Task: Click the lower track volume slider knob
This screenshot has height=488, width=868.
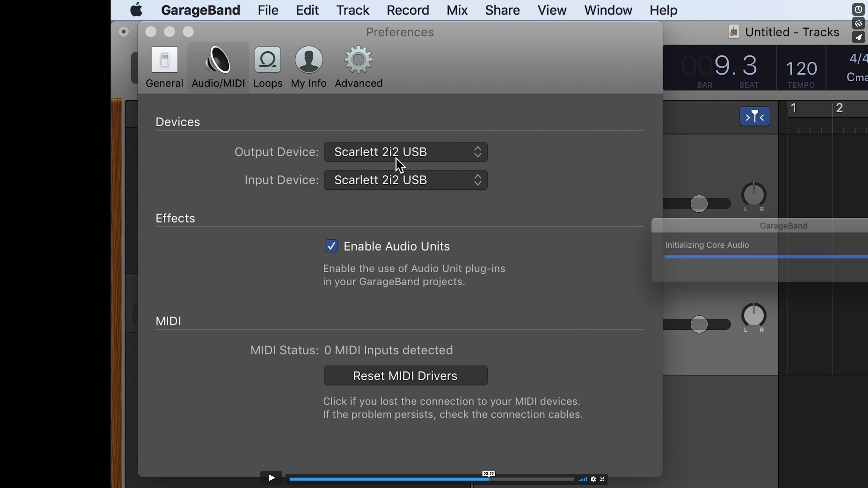Action: click(699, 324)
